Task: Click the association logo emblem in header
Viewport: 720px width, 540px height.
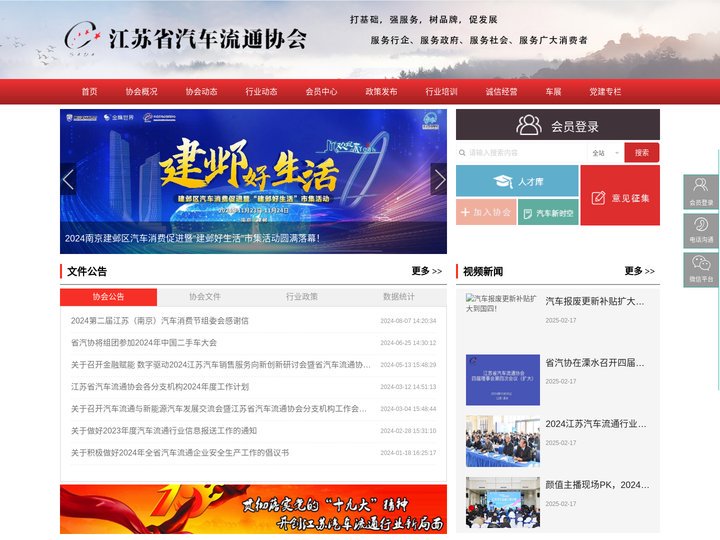Action: pos(82,38)
